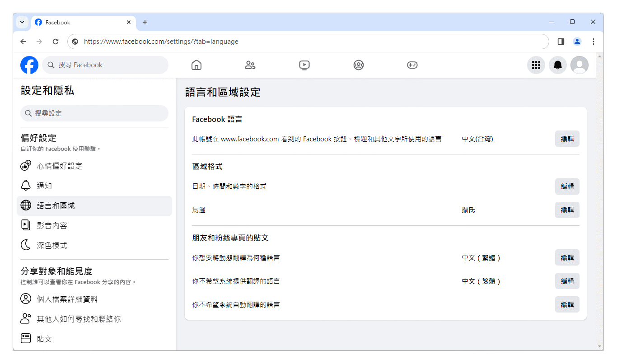Minimize the browser window

pyautogui.click(x=552, y=22)
